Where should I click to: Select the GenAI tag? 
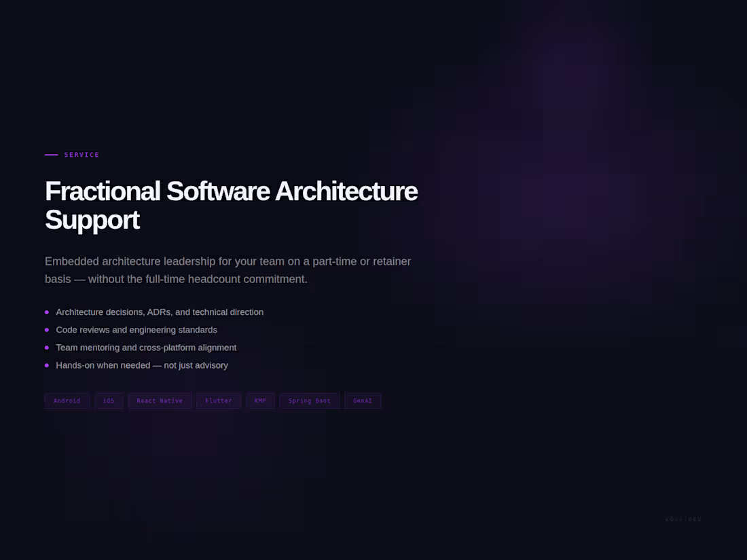[363, 400]
